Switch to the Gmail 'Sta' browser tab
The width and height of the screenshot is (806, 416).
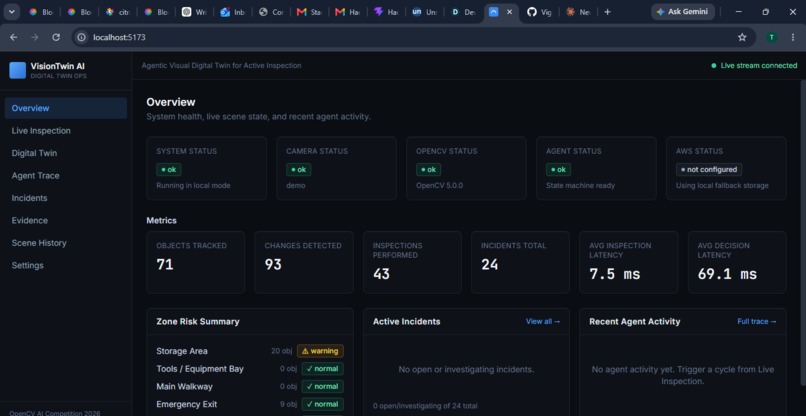(x=309, y=12)
